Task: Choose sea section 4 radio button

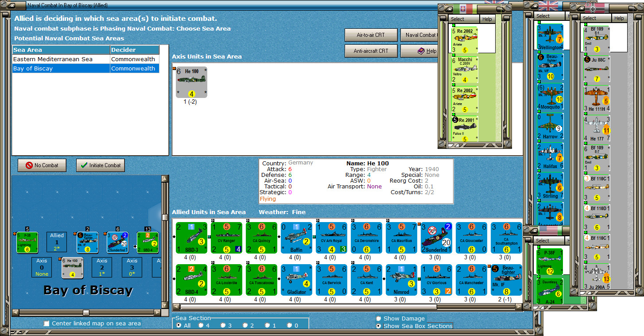Action: pos(201,325)
